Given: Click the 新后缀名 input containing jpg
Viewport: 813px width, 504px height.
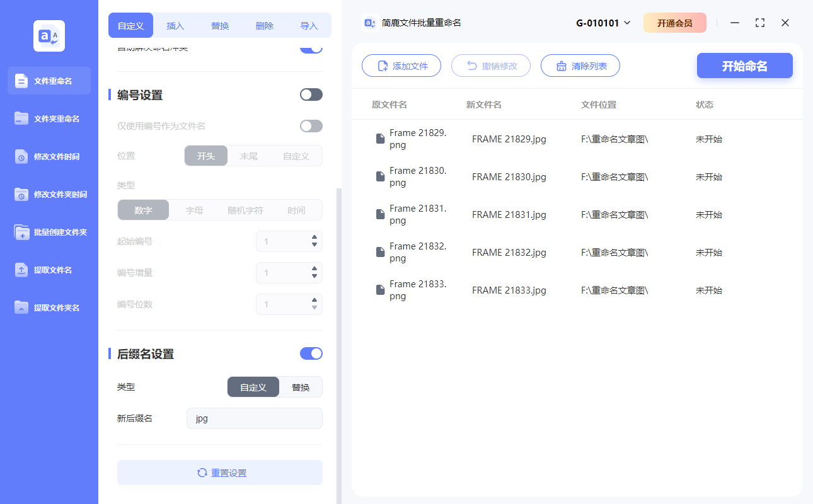Looking at the screenshot, I should (254, 418).
